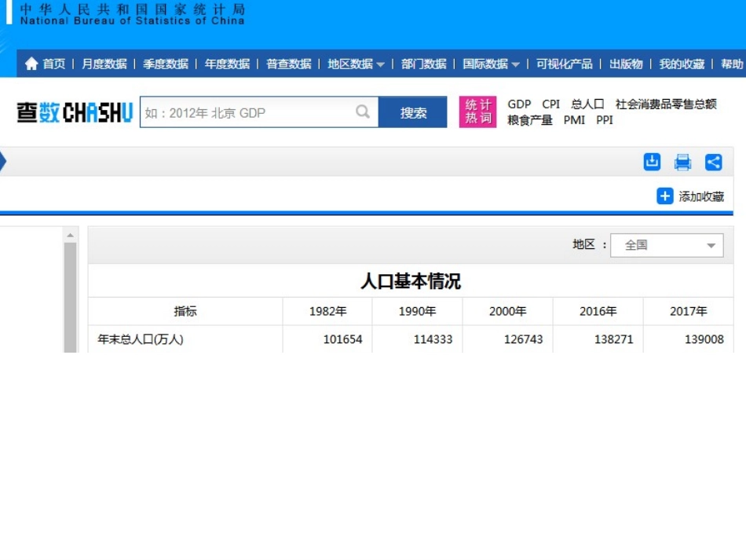Click the left panel scrollbar up arrow
The image size is (746, 560).
coord(71,235)
